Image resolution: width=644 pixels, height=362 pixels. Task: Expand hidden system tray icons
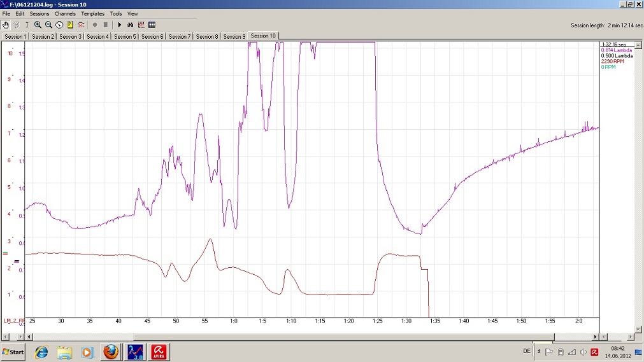(x=539, y=352)
